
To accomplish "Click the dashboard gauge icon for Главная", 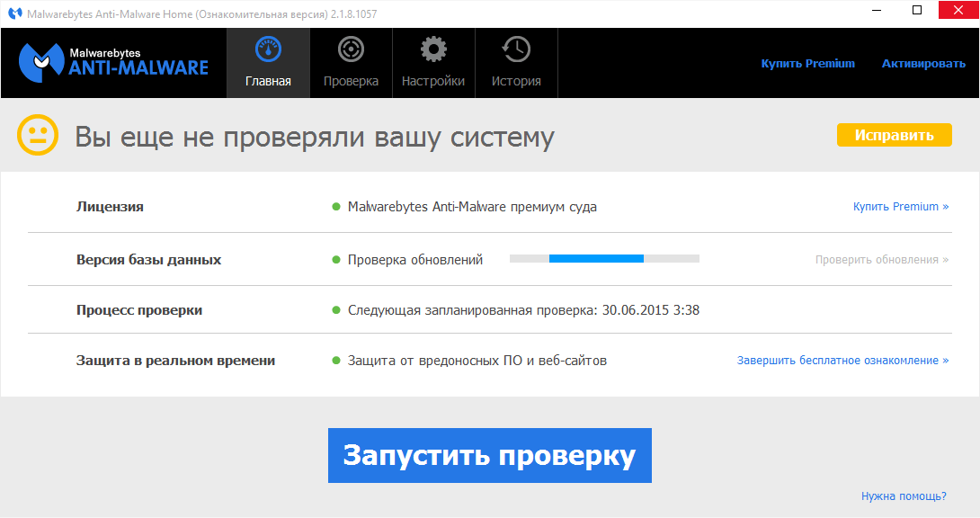I will tap(268, 49).
